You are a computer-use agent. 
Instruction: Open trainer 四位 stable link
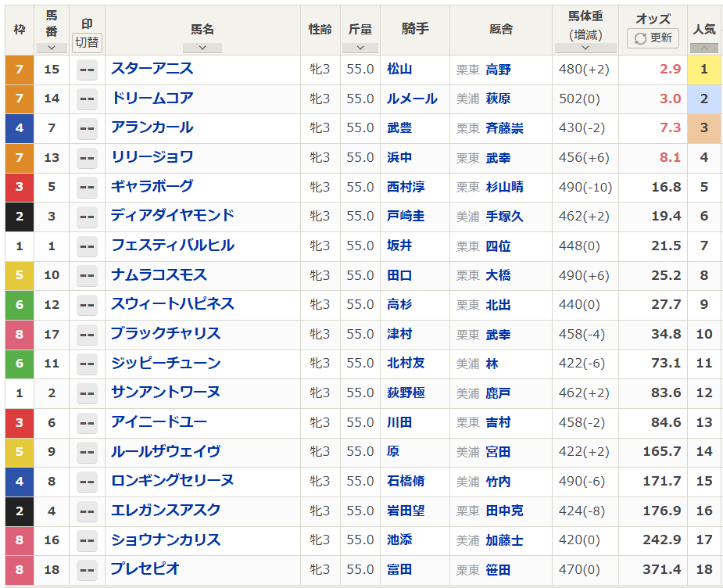[499, 246]
